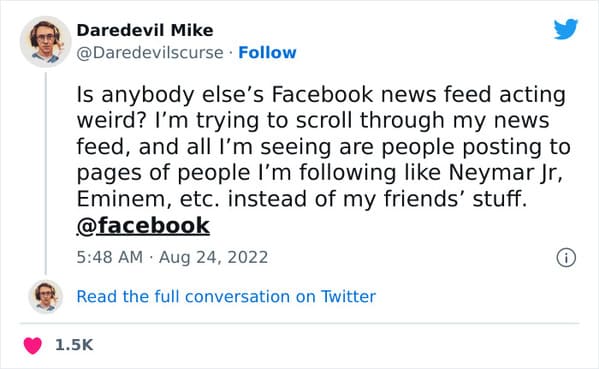This screenshot has width=599, height=369.
Task: Click the @Daredevilscurse handle
Action: click(150, 53)
